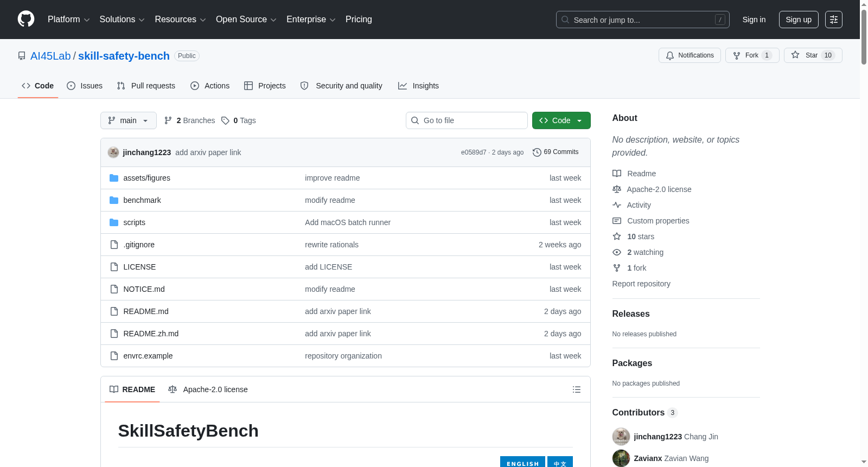Click the LICENSE file icon
This screenshot has width=868, height=467.
coord(114,267)
